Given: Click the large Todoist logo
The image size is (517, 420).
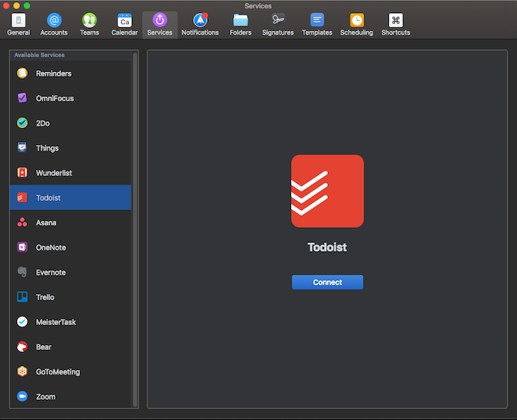Looking at the screenshot, I should [x=327, y=191].
